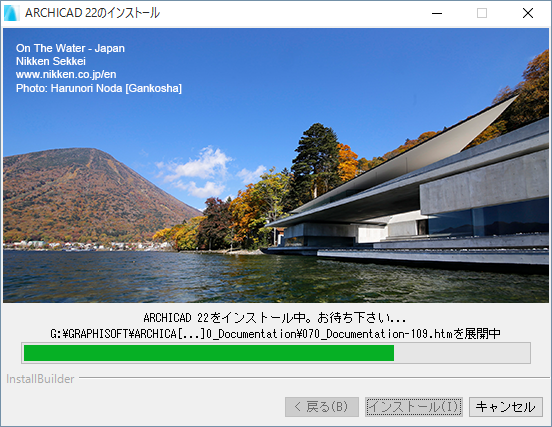This screenshot has width=552, height=427.
Task: Click the 'ARCHICAD 22のインストール' window title
Action: pyautogui.click(x=92, y=13)
